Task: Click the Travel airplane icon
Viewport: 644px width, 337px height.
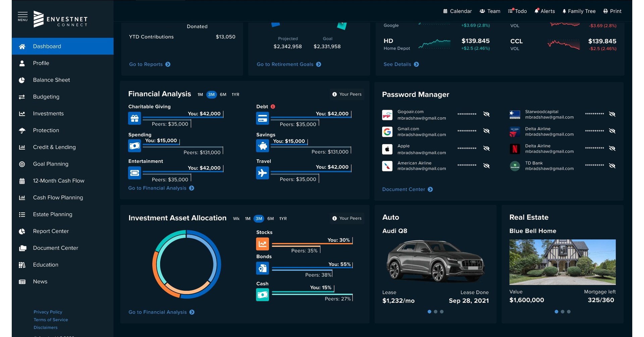Action: coord(262,173)
